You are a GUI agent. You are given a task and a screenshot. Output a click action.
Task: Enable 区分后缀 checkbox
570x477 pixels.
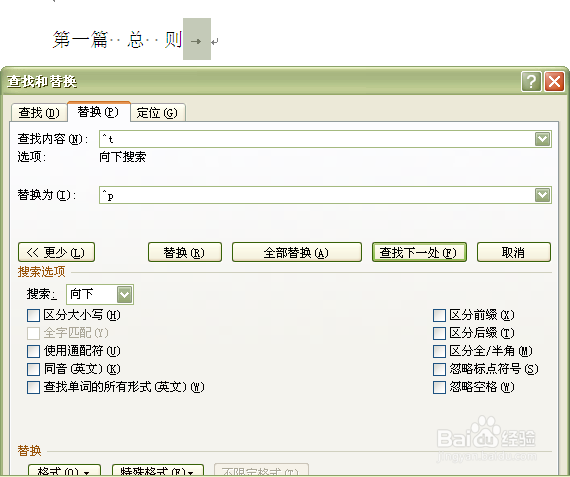pyautogui.click(x=439, y=333)
